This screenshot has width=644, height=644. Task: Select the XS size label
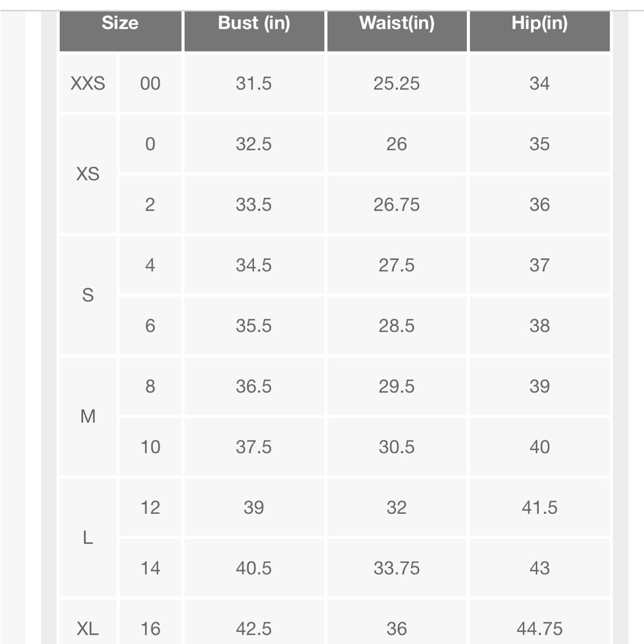pyautogui.click(x=88, y=174)
